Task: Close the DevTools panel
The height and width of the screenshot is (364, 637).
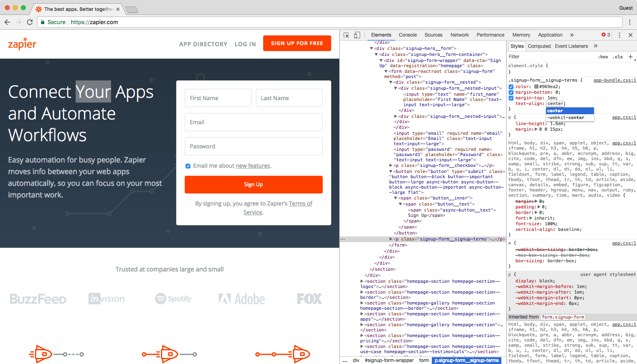Action: coord(631,35)
